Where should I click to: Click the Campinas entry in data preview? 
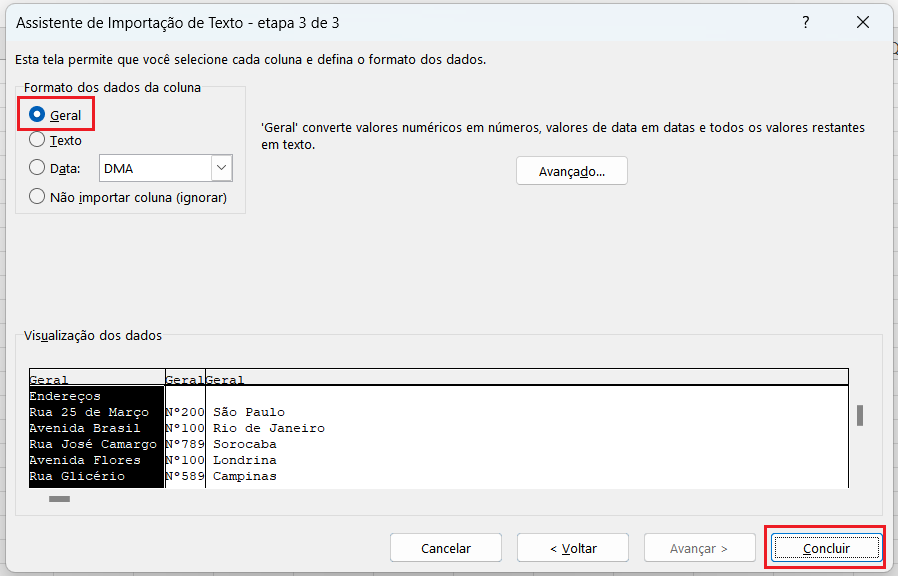[245, 476]
